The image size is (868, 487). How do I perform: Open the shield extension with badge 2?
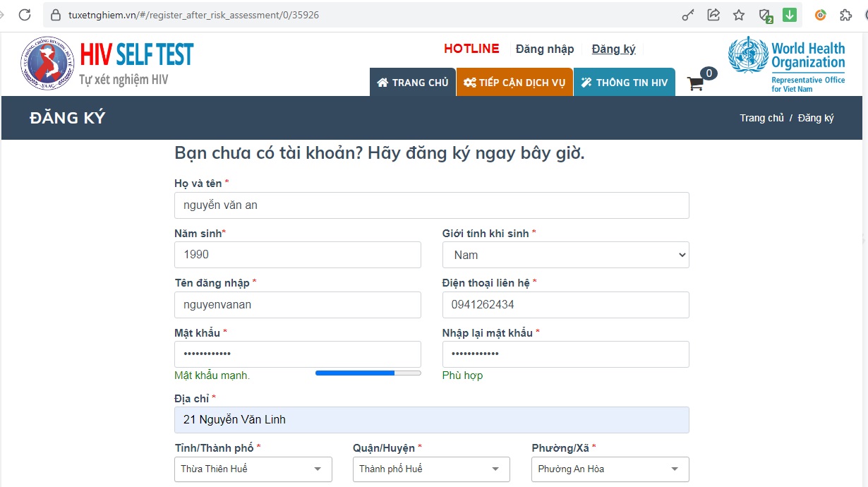[x=765, y=15]
